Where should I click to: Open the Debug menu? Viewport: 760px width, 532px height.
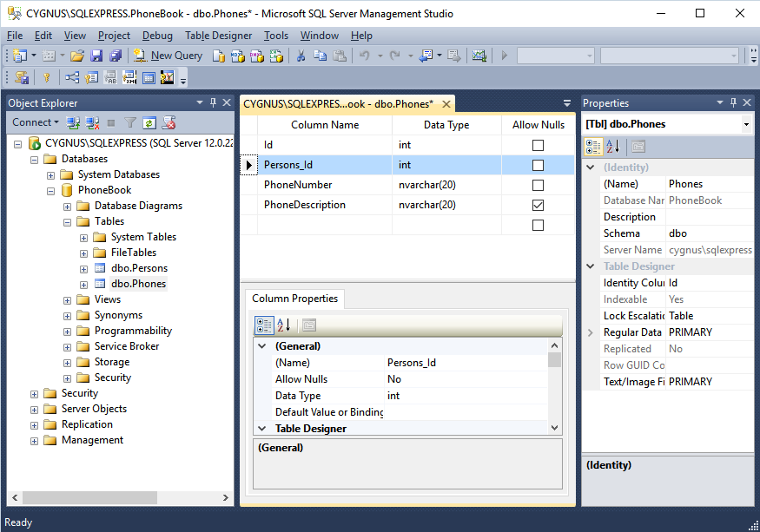click(157, 36)
